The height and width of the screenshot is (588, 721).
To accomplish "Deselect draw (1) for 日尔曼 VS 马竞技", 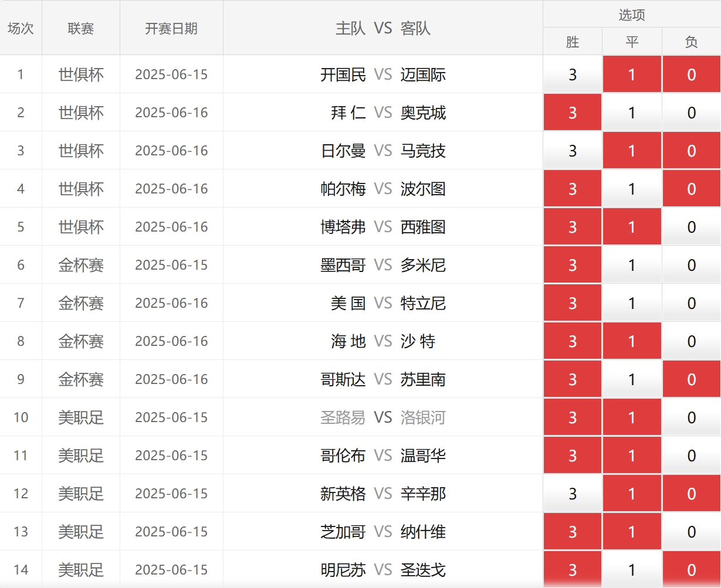I will pyautogui.click(x=632, y=151).
